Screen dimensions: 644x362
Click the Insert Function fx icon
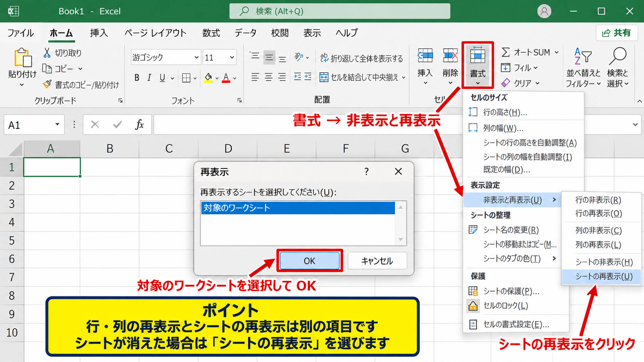[139, 125]
